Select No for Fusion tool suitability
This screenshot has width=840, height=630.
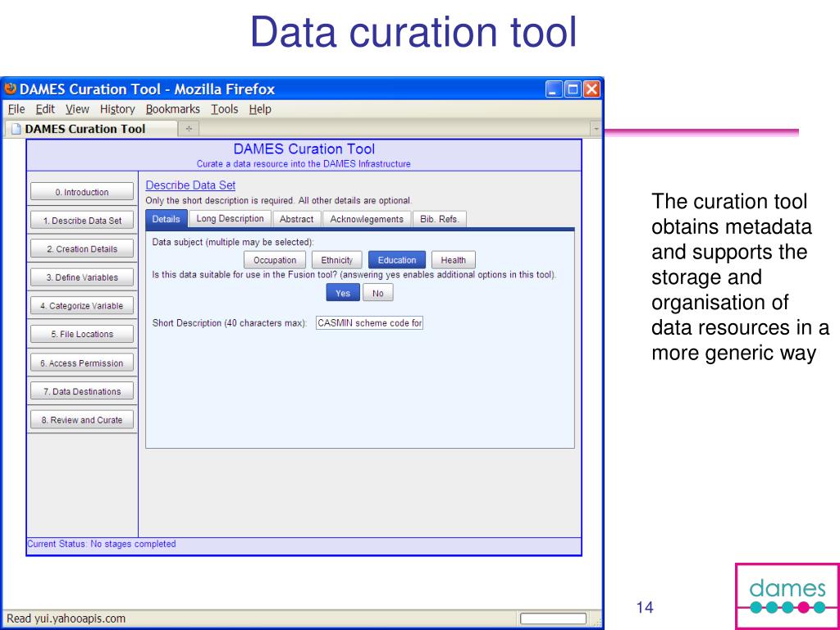pyautogui.click(x=377, y=293)
